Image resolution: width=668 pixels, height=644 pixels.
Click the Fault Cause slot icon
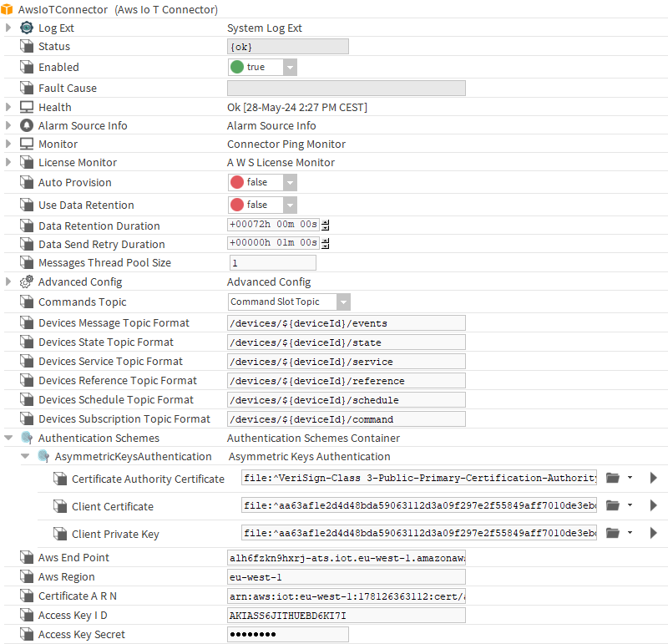click(x=27, y=88)
